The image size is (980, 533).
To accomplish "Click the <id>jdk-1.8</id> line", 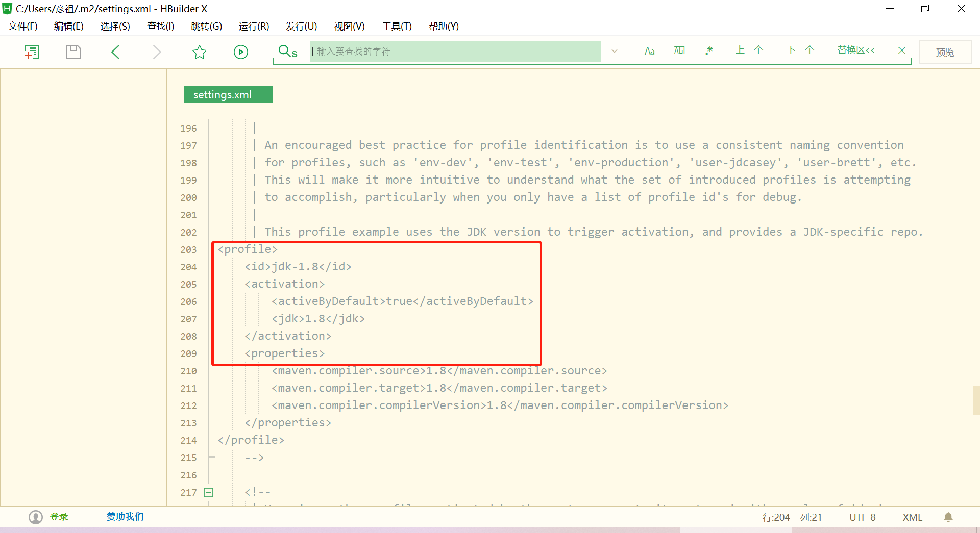I will pos(298,266).
